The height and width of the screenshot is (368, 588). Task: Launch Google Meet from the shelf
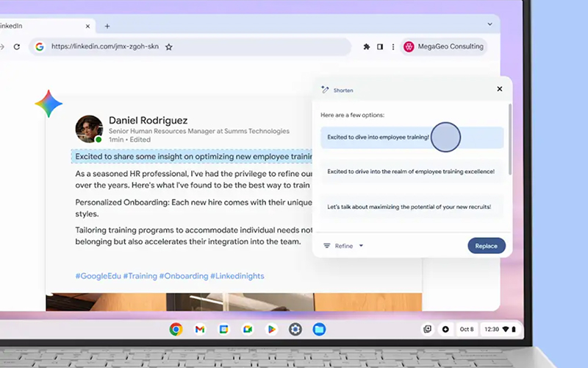coord(248,329)
